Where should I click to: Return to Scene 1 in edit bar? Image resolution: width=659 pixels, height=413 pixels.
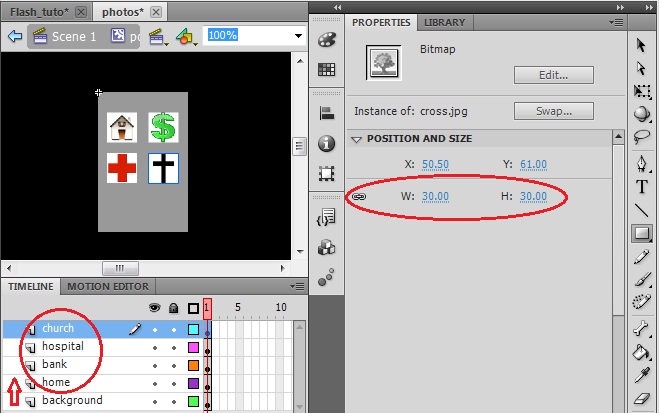pyautogui.click(x=65, y=37)
